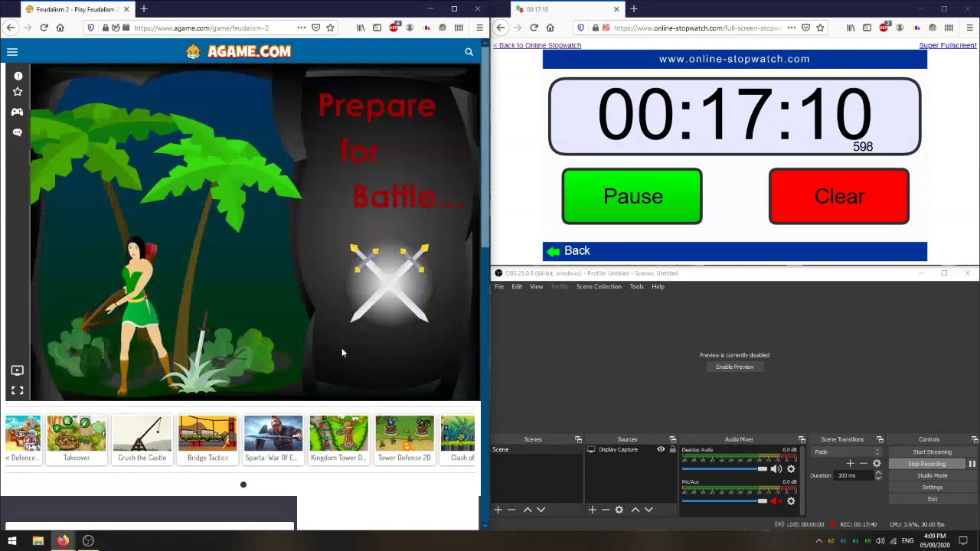Add a source with plus in Sources panel
The height and width of the screenshot is (551, 980).
[x=592, y=510]
